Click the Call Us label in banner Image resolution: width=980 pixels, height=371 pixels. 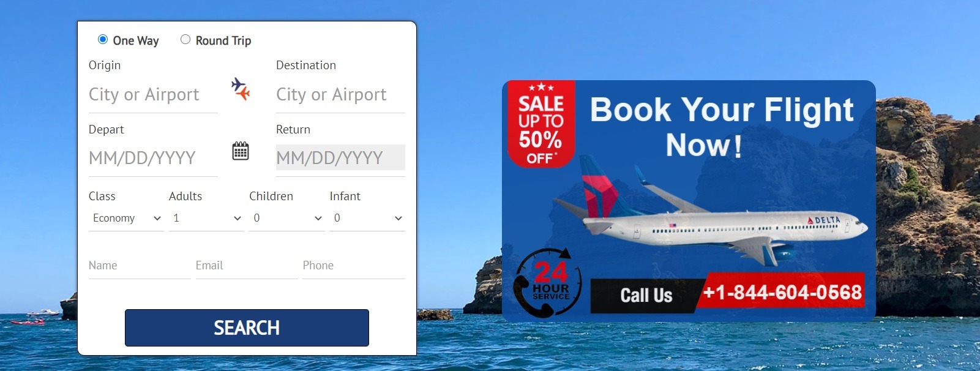tap(646, 296)
